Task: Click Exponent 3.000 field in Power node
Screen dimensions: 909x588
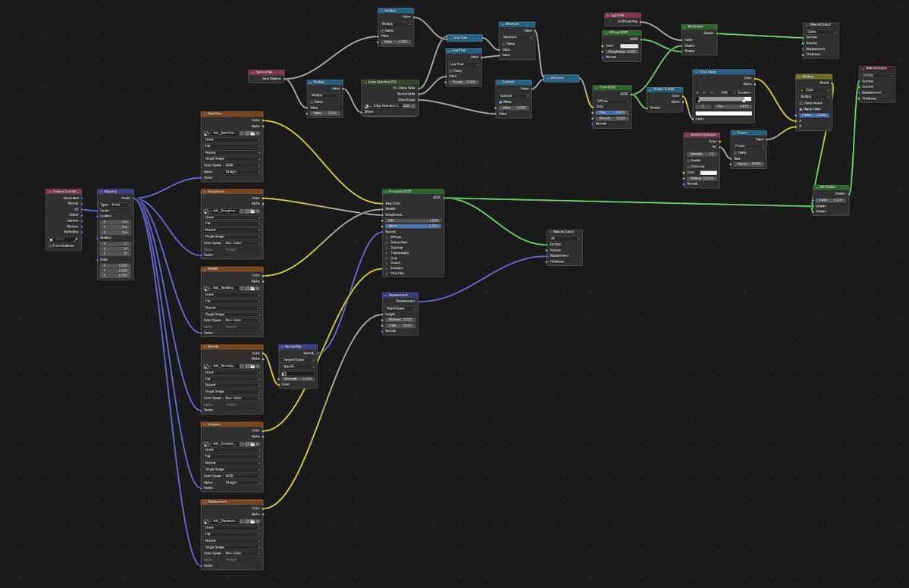Action: [748, 164]
